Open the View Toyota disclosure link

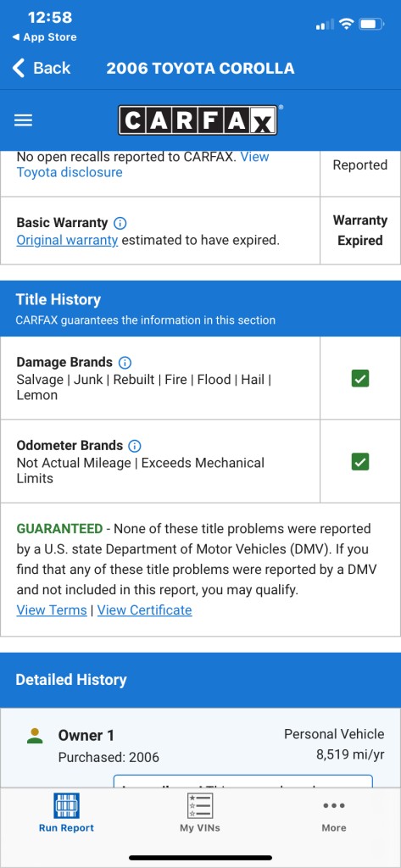(x=142, y=164)
